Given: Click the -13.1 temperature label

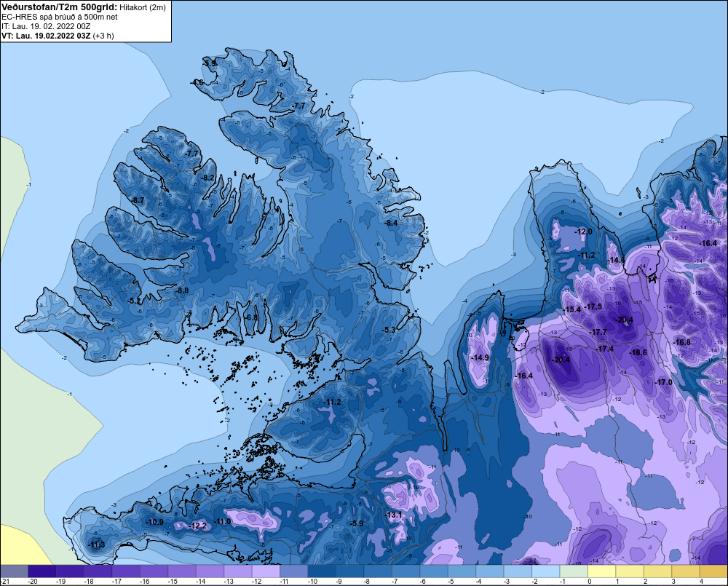Looking at the screenshot, I should click(394, 515).
